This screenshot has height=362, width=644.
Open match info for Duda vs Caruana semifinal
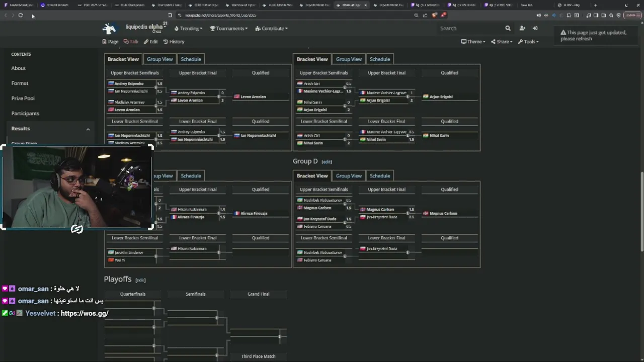[x=345, y=223]
